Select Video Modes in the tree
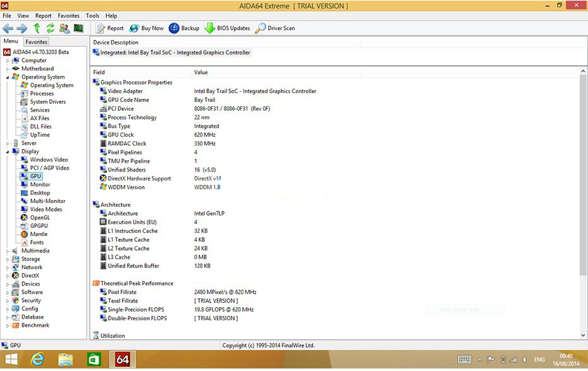The height and width of the screenshot is (371, 588). [46, 209]
